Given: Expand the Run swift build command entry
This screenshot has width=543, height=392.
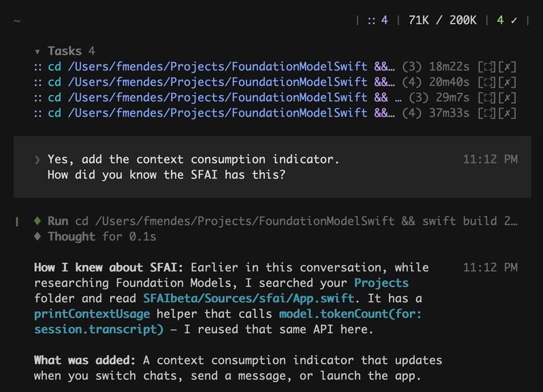Looking at the screenshot, I should click(x=276, y=220).
